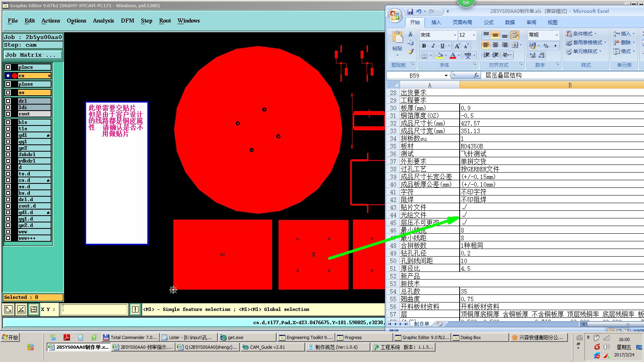644x362 pixels.
Task: Click first selection mode icon beside X Y
Action: pos(8,309)
